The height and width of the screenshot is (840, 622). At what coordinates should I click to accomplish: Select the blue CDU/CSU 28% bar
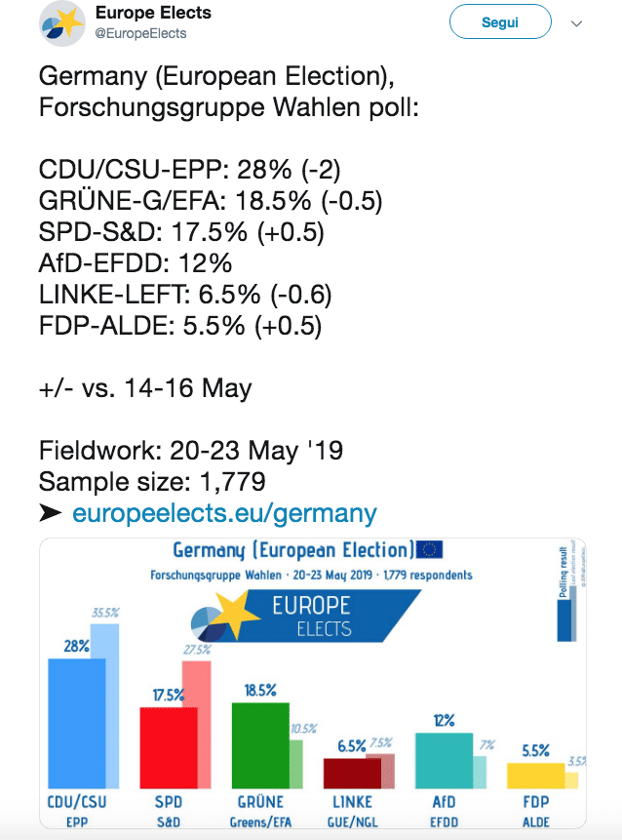pos(75,724)
